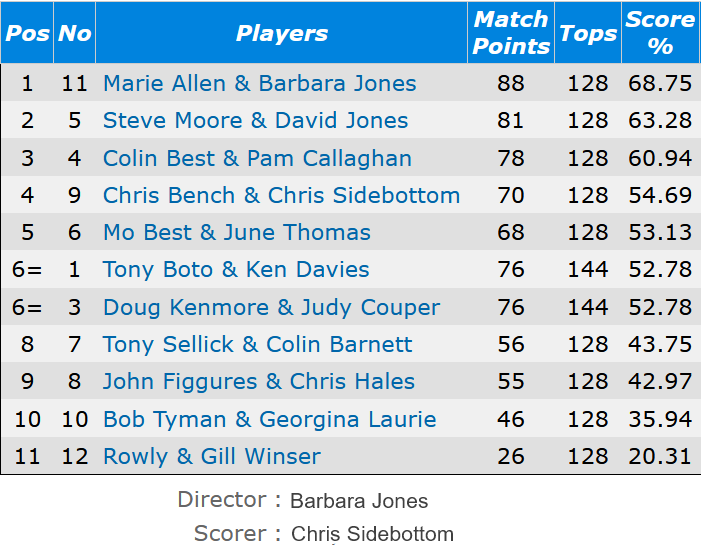The width and height of the screenshot is (701, 551).
Task: Open Marie Allen & Barbara Jones pair link
Action: 259,83
